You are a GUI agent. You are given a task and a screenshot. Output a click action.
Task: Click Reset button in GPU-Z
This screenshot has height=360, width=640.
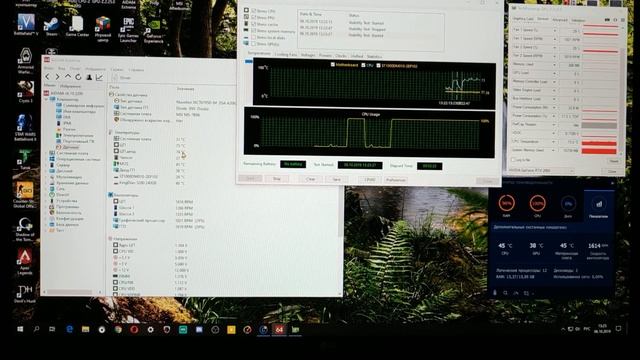[x=613, y=161]
